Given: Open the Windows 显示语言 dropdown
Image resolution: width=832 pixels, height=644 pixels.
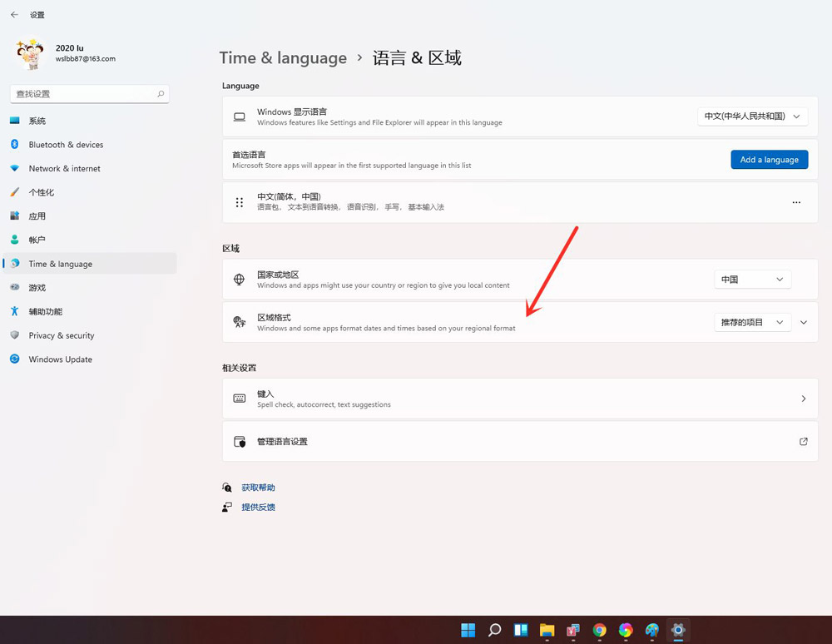Looking at the screenshot, I should 752,116.
